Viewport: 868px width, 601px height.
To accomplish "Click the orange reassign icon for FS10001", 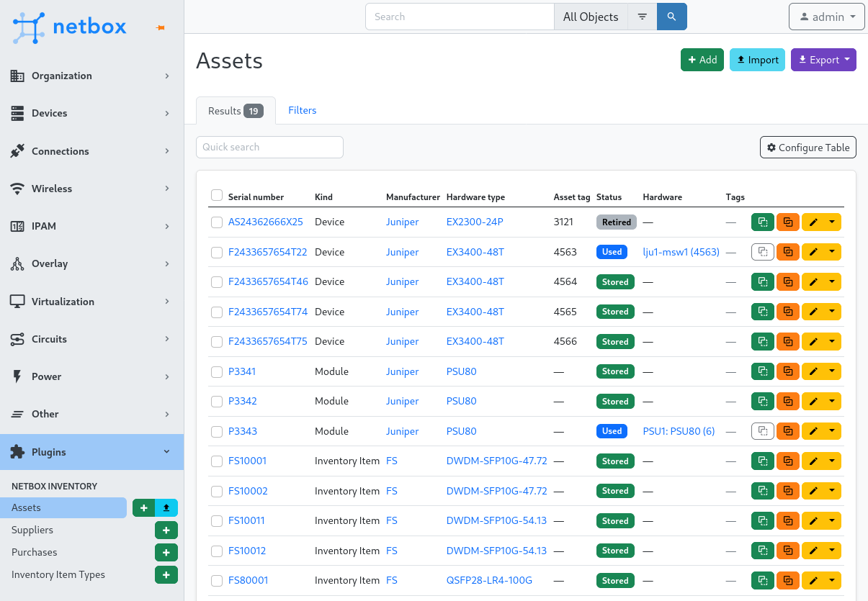I will click(788, 461).
